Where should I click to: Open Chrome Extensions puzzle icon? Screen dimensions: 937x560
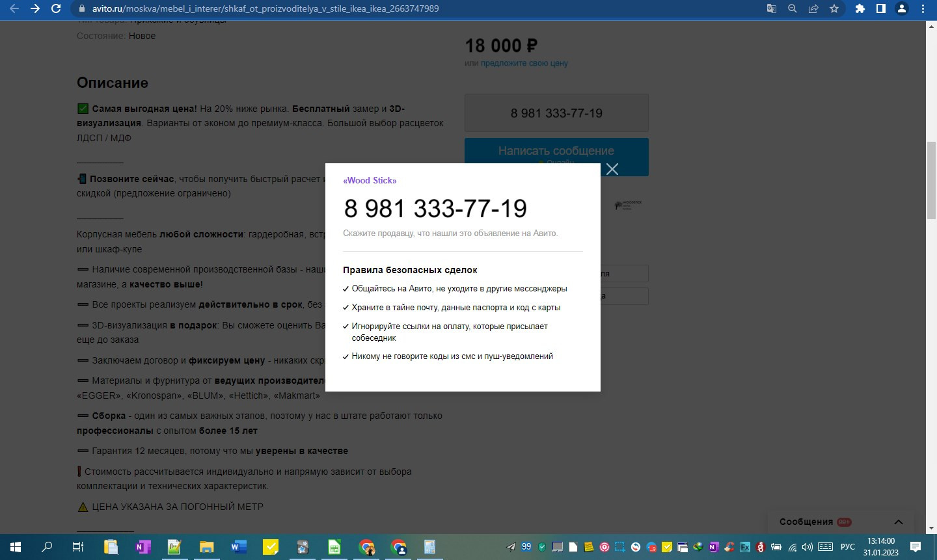coord(860,8)
